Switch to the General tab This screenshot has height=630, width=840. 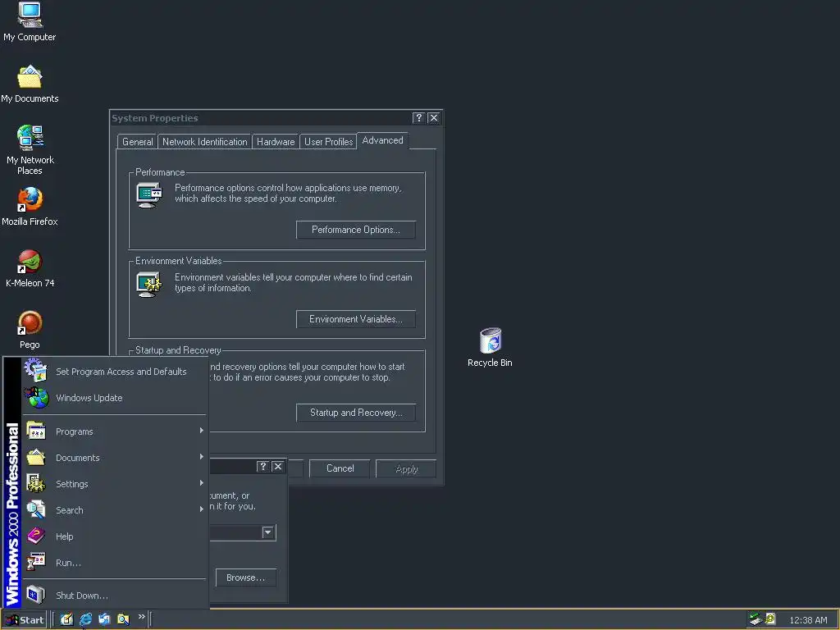(137, 141)
